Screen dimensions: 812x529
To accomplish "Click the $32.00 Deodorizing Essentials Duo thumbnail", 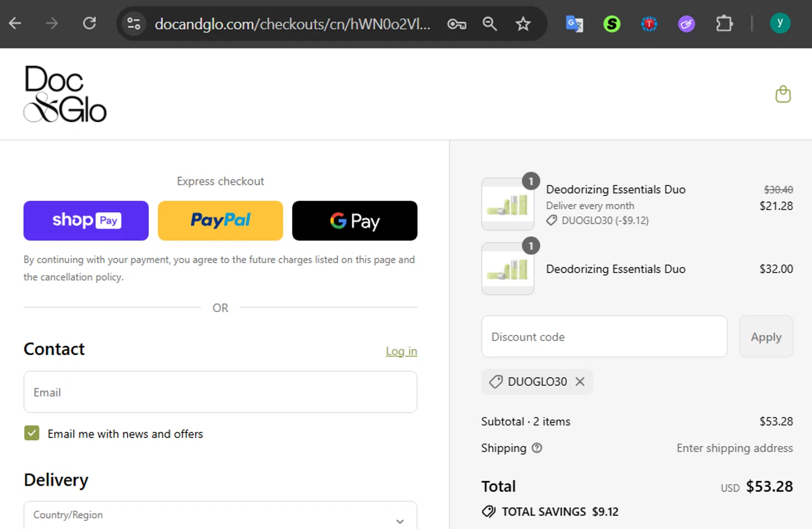I will pyautogui.click(x=508, y=269).
